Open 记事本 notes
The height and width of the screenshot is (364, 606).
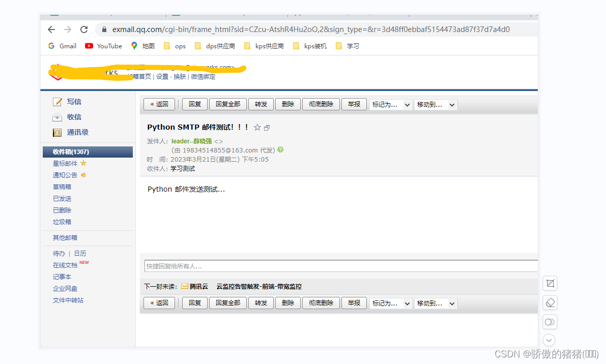(x=62, y=277)
